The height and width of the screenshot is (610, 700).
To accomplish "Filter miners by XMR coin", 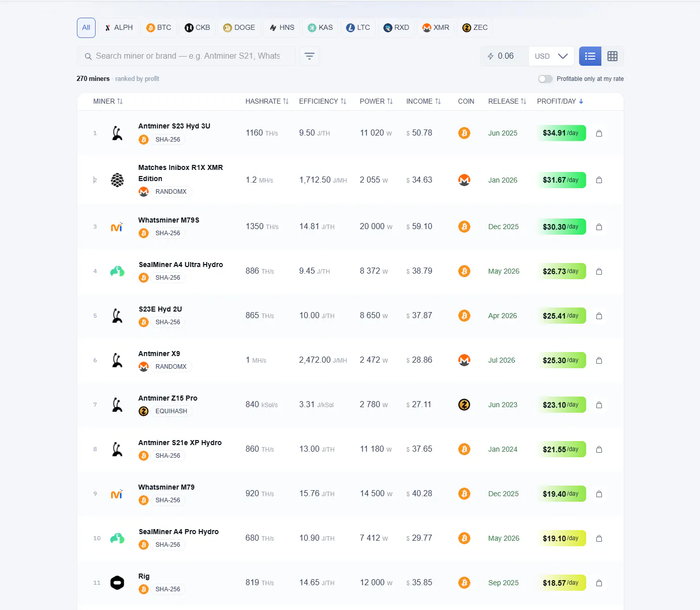I will click(436, 28).
